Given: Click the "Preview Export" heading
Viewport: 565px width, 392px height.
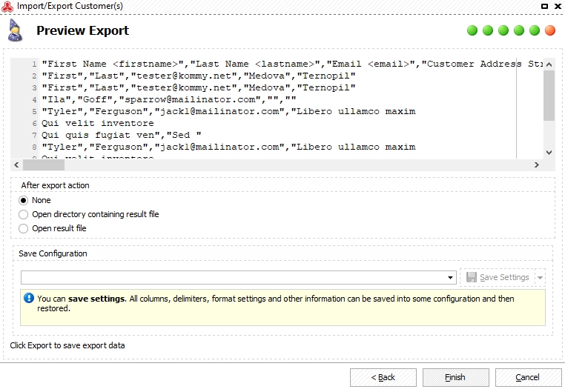Looking at the screenshot, I should coord(82,30).
